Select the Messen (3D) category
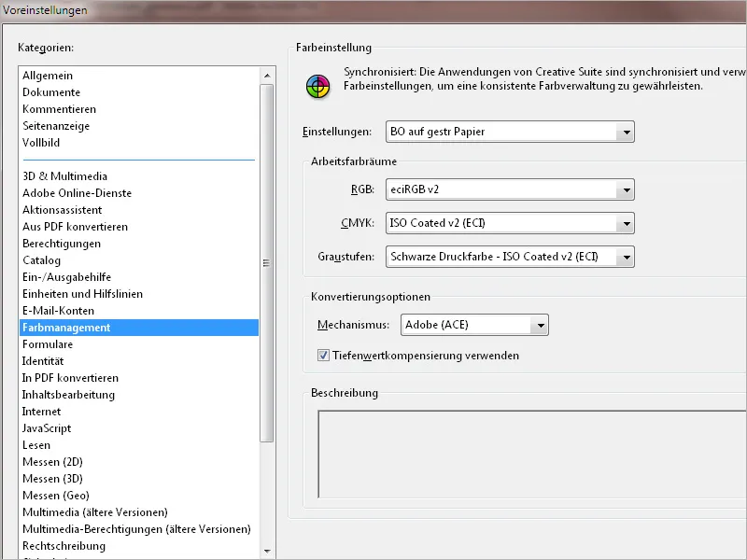Image resolution: width=747 pixels, height=560 pixels. (x=139, y=479)
